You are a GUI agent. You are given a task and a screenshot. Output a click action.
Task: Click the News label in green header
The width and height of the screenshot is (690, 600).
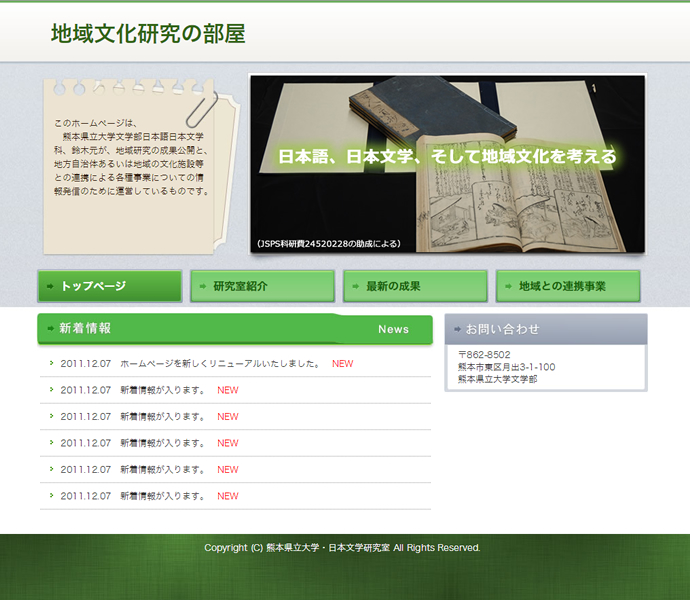pyautogui.click(x=393, y=329)
